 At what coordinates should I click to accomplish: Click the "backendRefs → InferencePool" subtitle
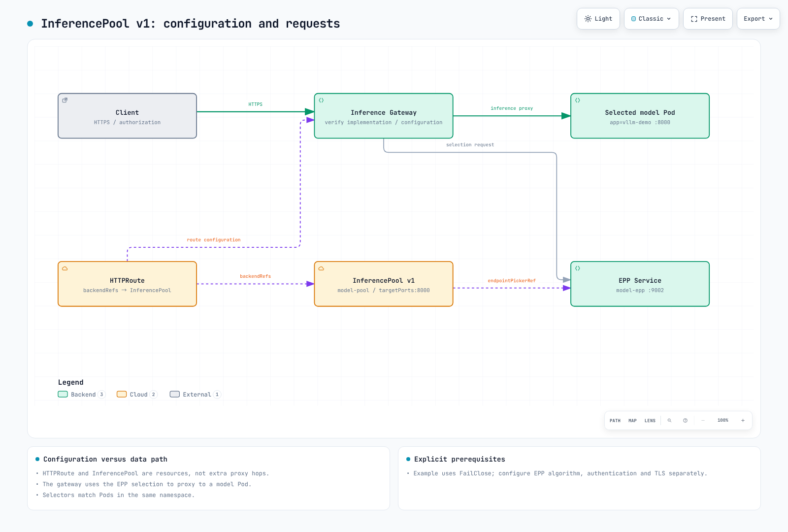click(x=127, y=290)
